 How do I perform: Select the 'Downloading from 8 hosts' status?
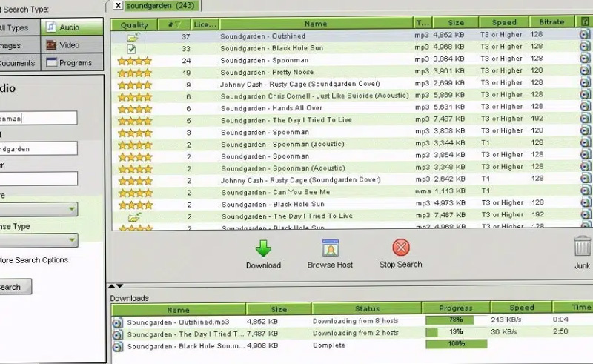pos(356,321)
